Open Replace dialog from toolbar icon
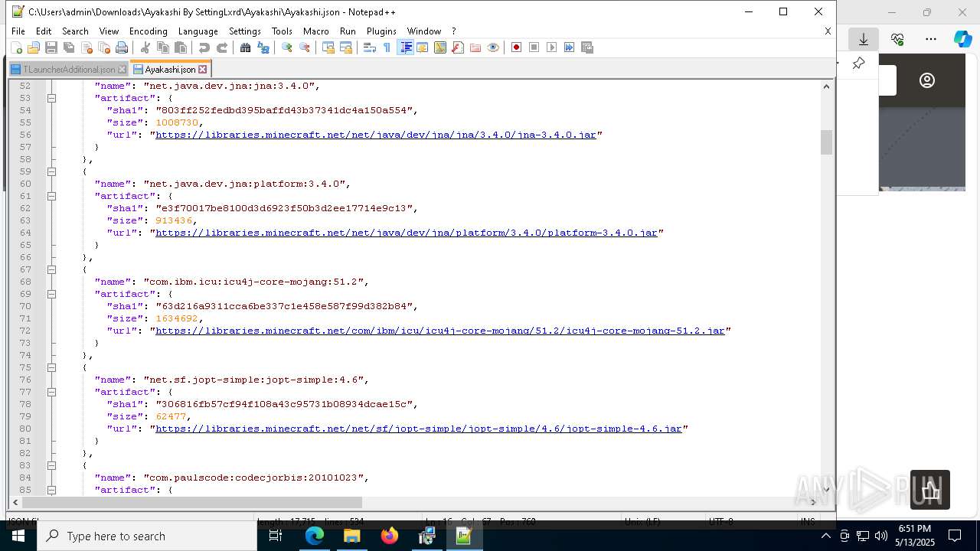 click(263, 47)
